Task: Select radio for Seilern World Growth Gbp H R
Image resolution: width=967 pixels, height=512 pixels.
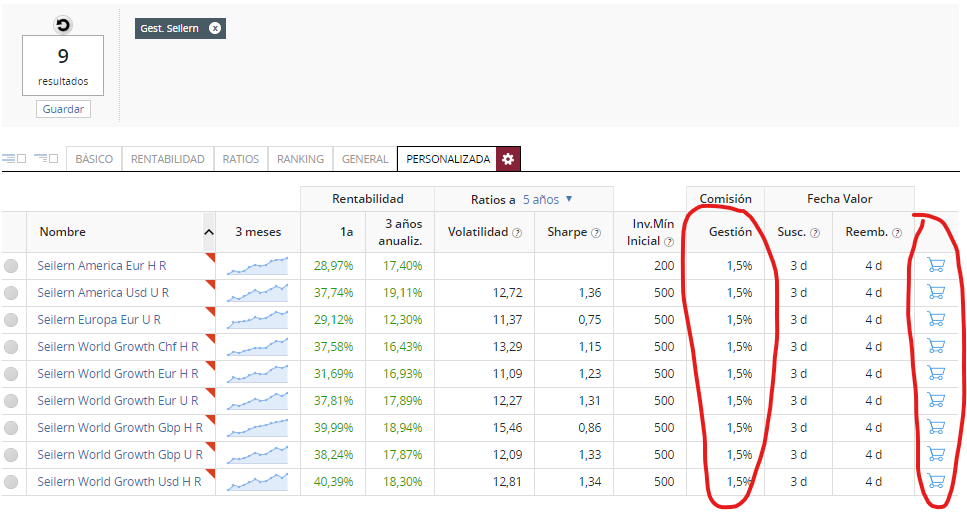Action: [11, 428]
